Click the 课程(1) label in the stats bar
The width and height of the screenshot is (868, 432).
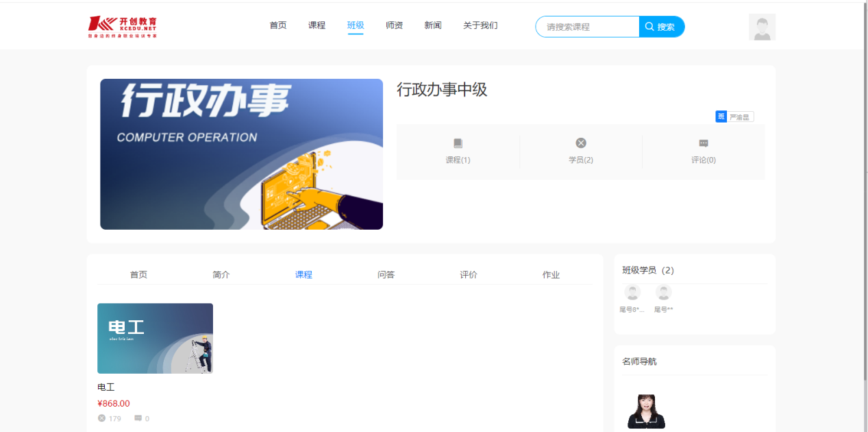point(458,160)
